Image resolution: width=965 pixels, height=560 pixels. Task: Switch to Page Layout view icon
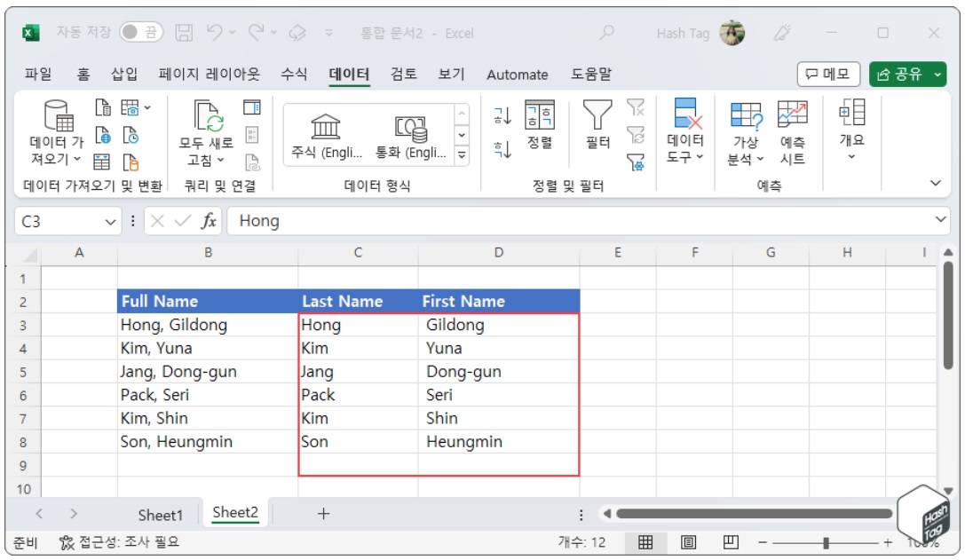click(688, 542)
